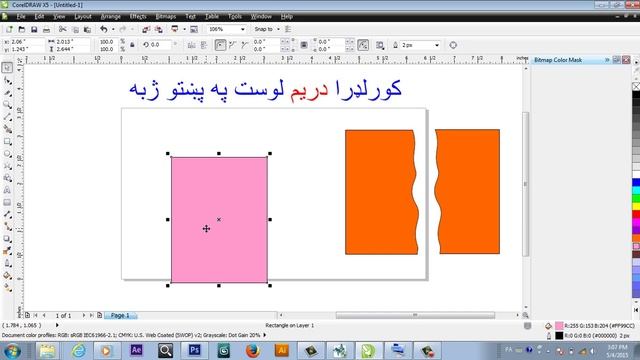Viewport: 640px width, 360px height.
Task: Click the pink color palette swatch
Action: tap(636, 247)
